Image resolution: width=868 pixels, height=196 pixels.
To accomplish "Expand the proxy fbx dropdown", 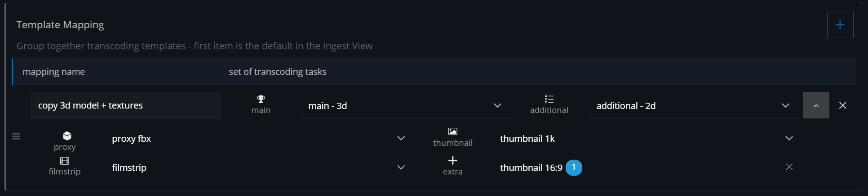I will coord(401,139).
